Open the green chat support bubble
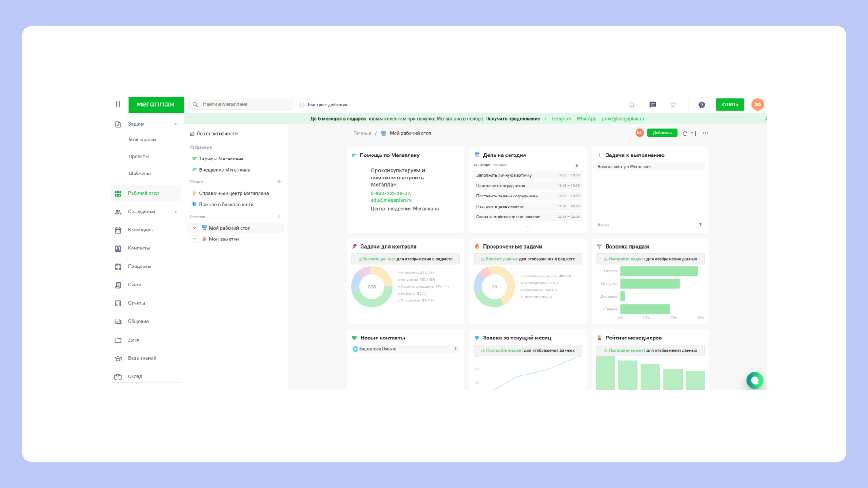 click(x=755, y=380)
